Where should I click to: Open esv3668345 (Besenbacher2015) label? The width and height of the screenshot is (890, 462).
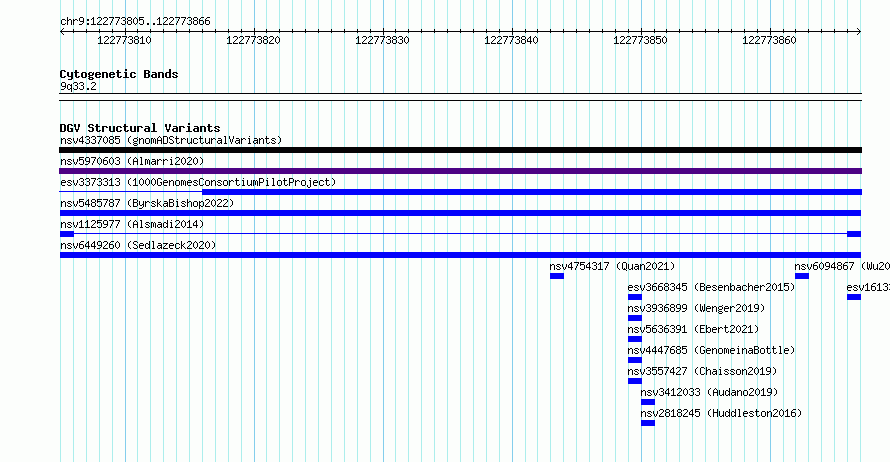click(x=711, y=287)
